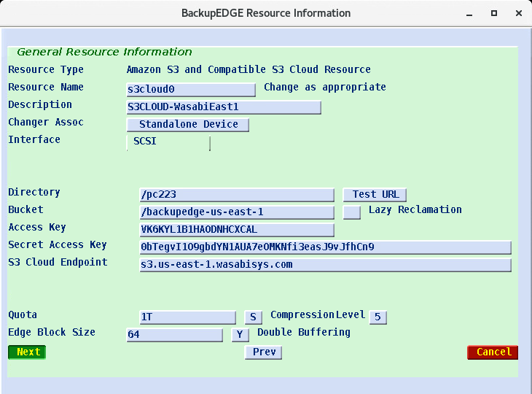
Task: Focus the Description field S3CLOUD-WasabiEast1
Action: pos(224,107)
